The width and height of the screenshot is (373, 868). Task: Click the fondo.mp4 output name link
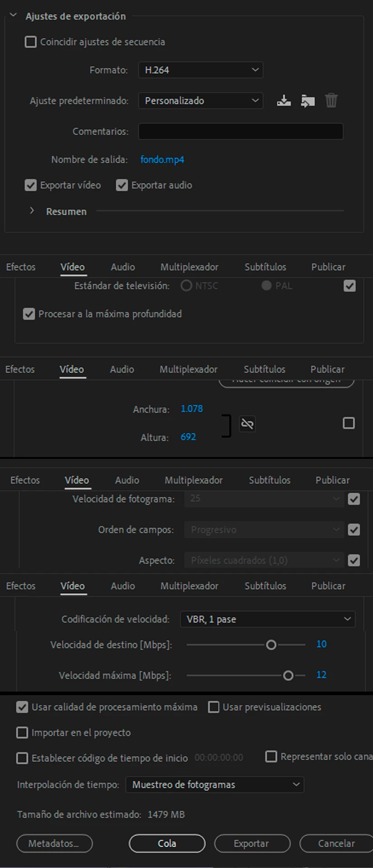162,160
